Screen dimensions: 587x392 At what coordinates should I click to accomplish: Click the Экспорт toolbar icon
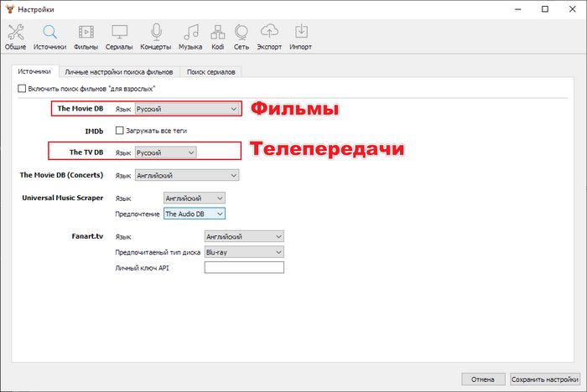pos(269,35)
